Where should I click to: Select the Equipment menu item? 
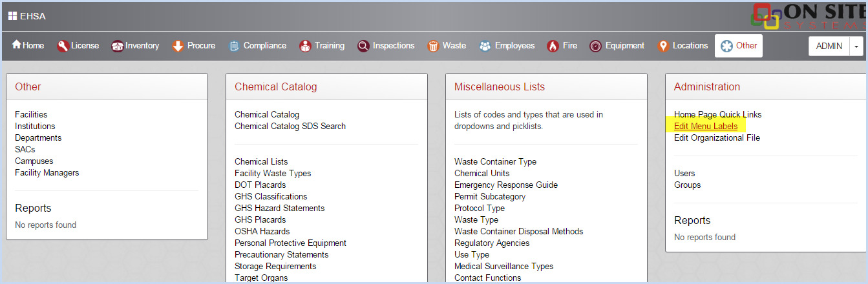[x=617, y=46]
